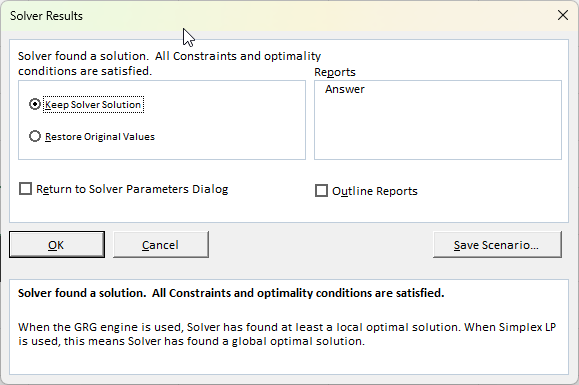Click the Reports label
This screenshot has width=579, height=385.
(x=335, y=72)
